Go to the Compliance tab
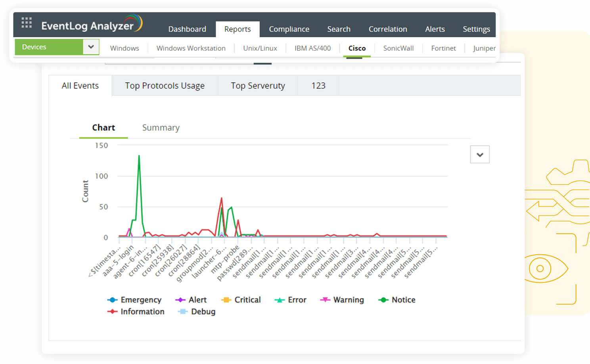 [x=289, y=29]
